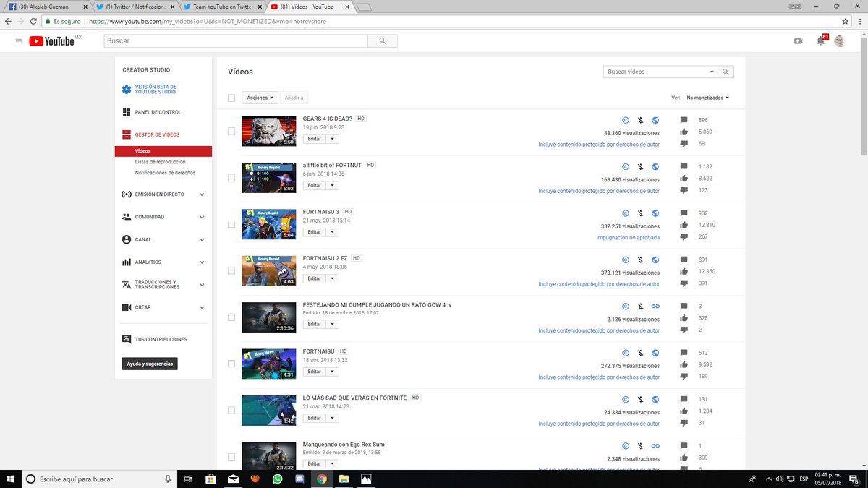
Task: Select checkbox for FORTNAISU 2 EZ
Action: tap(231, 270)
